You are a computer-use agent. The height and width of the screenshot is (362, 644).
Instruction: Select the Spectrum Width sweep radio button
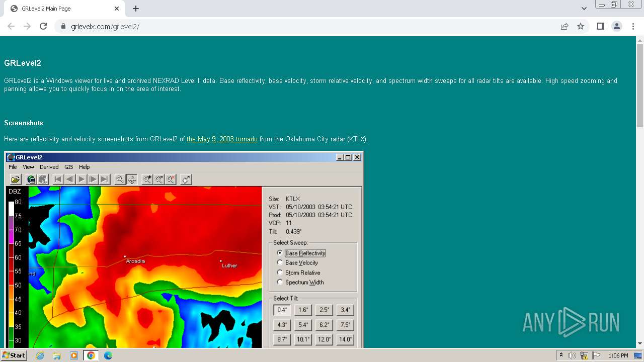(280, 282)
